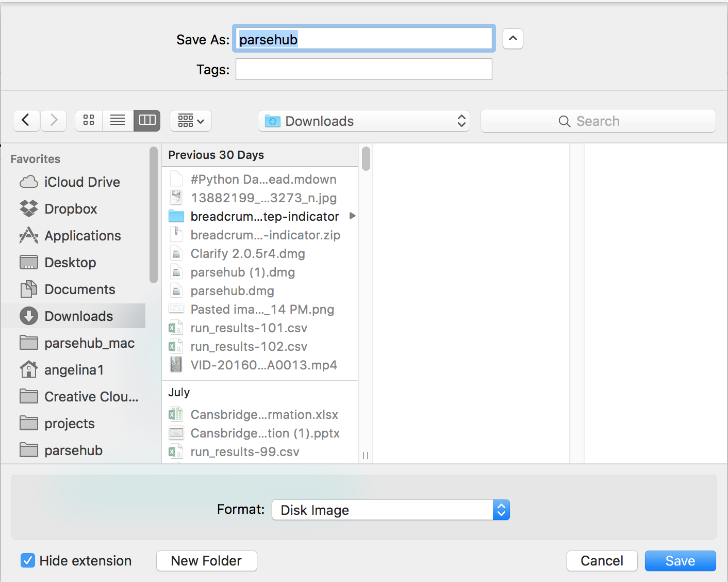Select angelina1 home folder in sidebar
The image size is (728, 582).
pyautogui.click(x=73, y=370)
